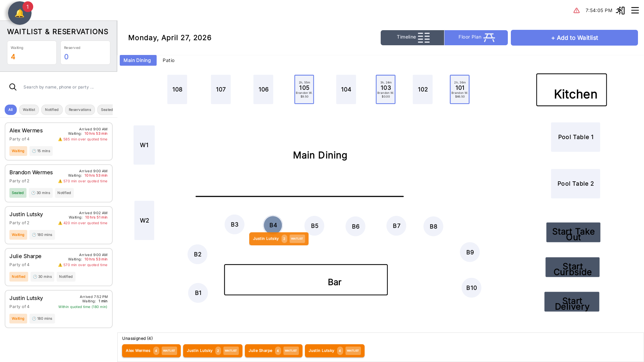This screenshot has height=362, width=644.
Task: Click the running person exit icon
Action: click(620, 10)
